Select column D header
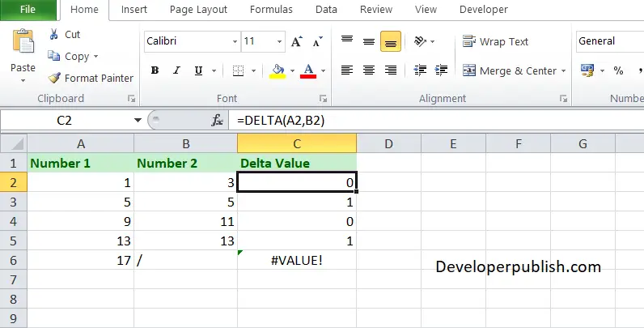Image resolution: width=644 pixels, height=328 pixels. point(388,143)
